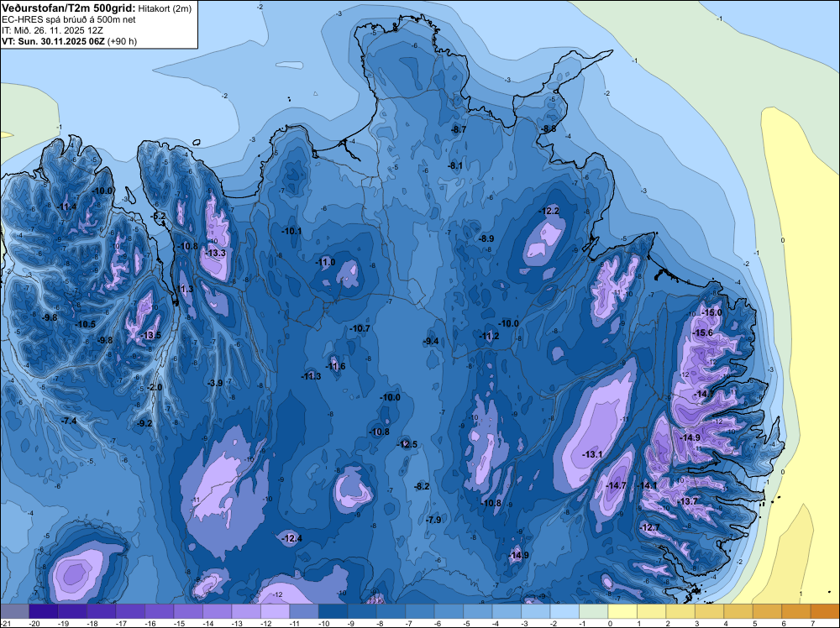Click the '5' label in the colour legend
This screenshot has height=628, width=840.
coord(754,623)
